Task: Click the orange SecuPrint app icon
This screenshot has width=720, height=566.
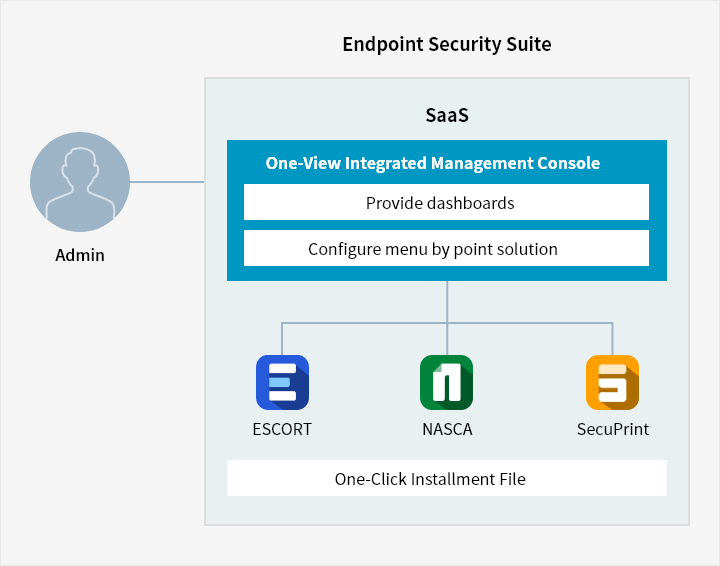Action: coord(612,382)
